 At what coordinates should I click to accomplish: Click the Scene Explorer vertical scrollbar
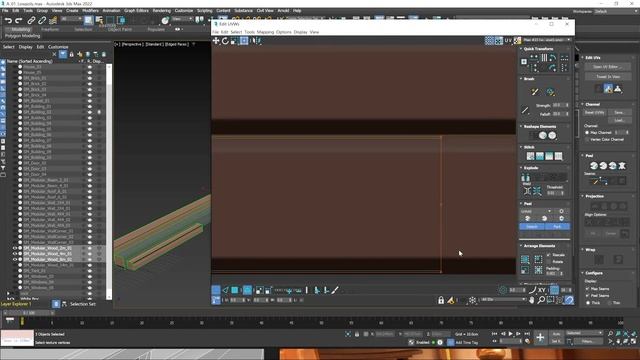(x=109, y=181)
